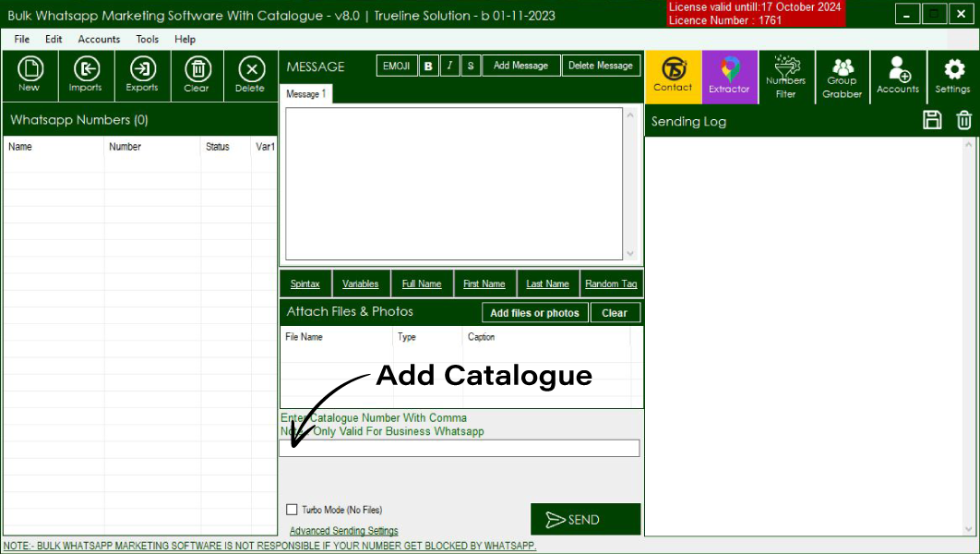Open the Exports tool

coord(142,75)
